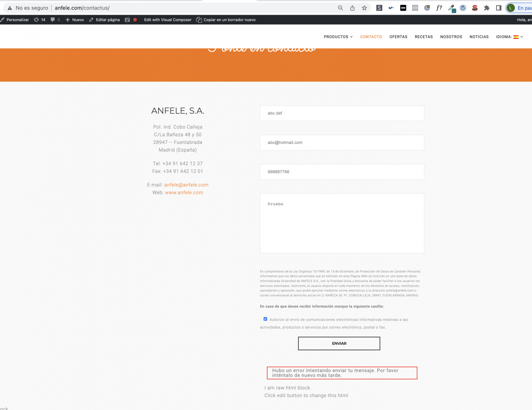Open the blue spiral target extension

point(427,8)
